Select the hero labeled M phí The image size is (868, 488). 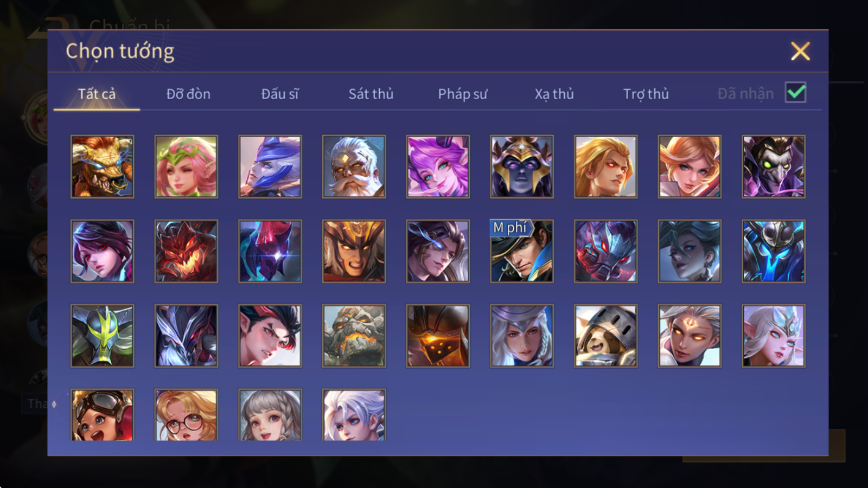[522, 251]
